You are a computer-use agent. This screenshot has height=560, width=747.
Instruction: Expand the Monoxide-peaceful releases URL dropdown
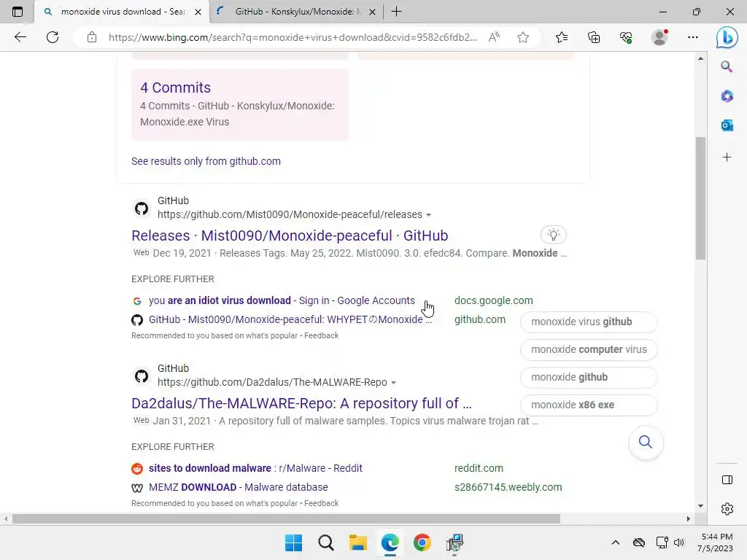pyautogui.click(x=429, y=215)
